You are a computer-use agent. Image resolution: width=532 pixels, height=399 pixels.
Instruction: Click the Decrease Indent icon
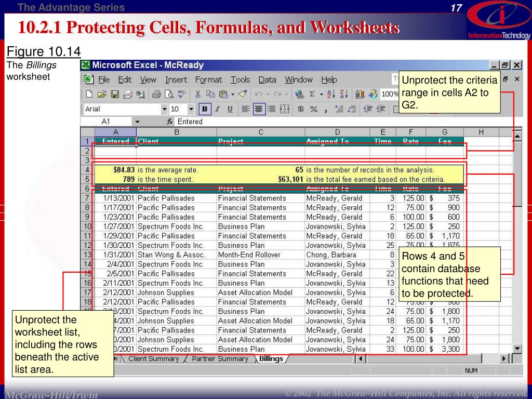pos(368,109)
